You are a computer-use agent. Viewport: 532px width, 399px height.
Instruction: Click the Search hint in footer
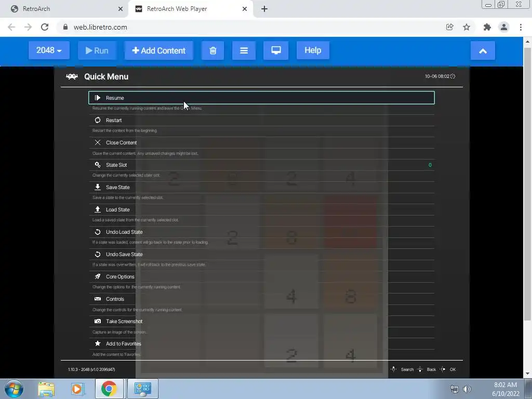click(403, 369)
